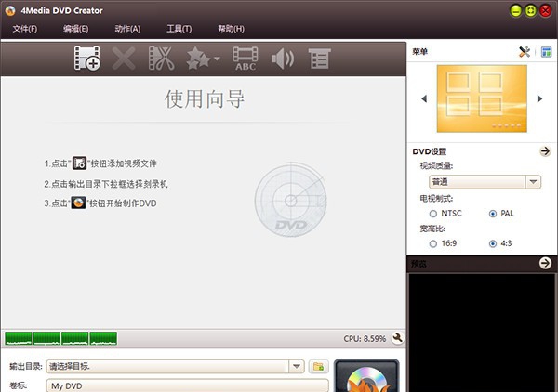Click the browse output folder icon
558x392 pixels.
(x=318, y=366)
